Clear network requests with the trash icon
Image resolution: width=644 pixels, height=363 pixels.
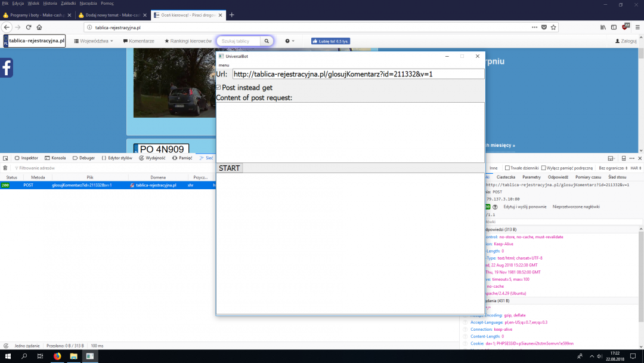[5, 168]
